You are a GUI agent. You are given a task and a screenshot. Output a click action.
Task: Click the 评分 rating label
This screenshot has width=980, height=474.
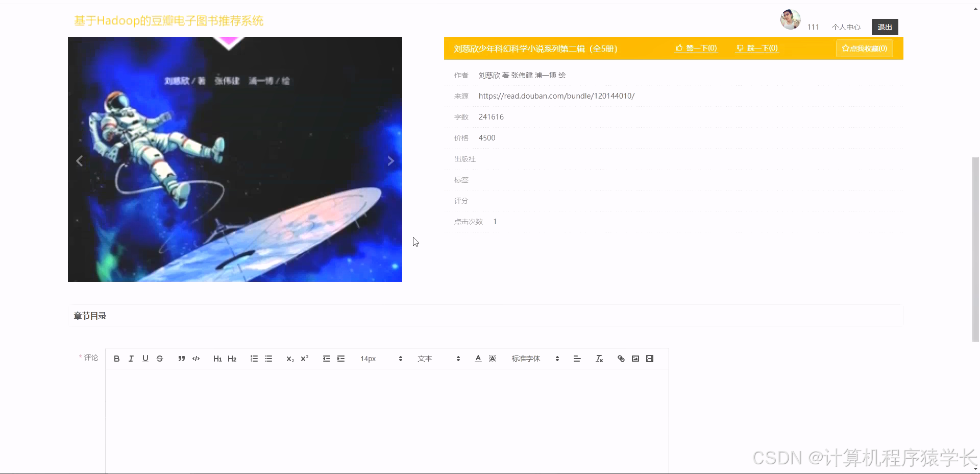[x=461, y=201]
